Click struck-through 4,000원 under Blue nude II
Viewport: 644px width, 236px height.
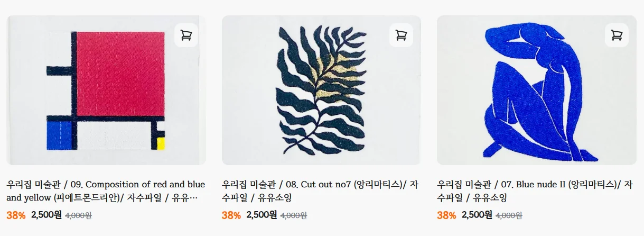click(509, 215)
